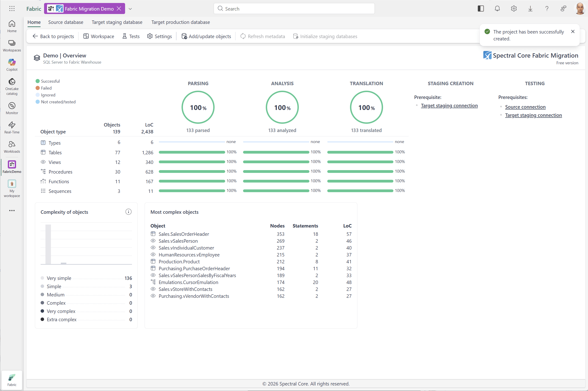Click the download icon in header
This screenshot has width=588, height=391.
[x=530, y=9]
